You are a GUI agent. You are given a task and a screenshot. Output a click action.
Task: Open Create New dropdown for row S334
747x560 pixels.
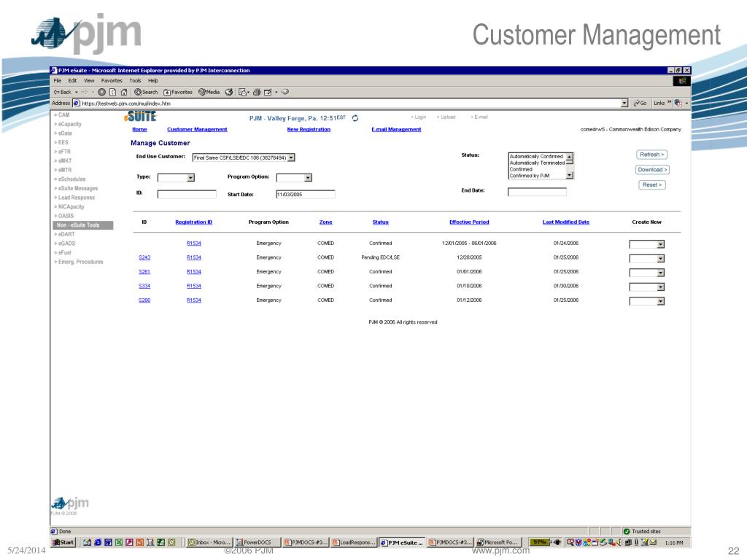[x=660, y=287]
